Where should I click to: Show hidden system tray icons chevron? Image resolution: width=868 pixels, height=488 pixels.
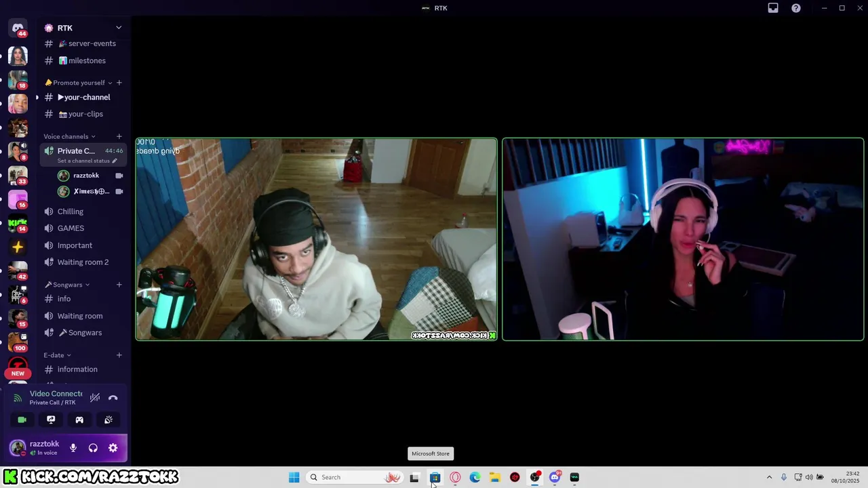[x=769, y=477]
